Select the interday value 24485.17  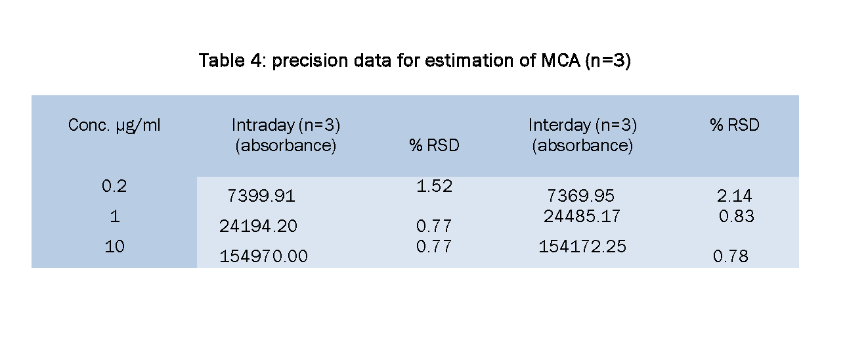click(582, 216)
